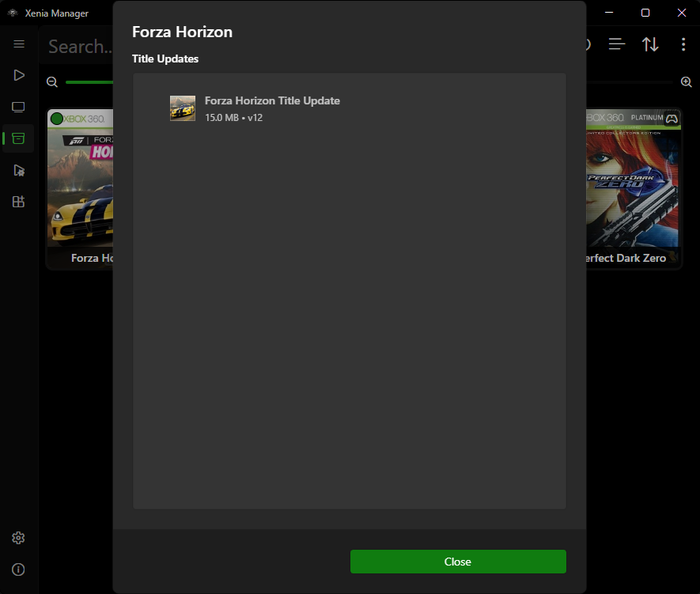Select the Forza Horizon game cover
This screenshot has height=594, width=700.
click(x=80, y=188)
